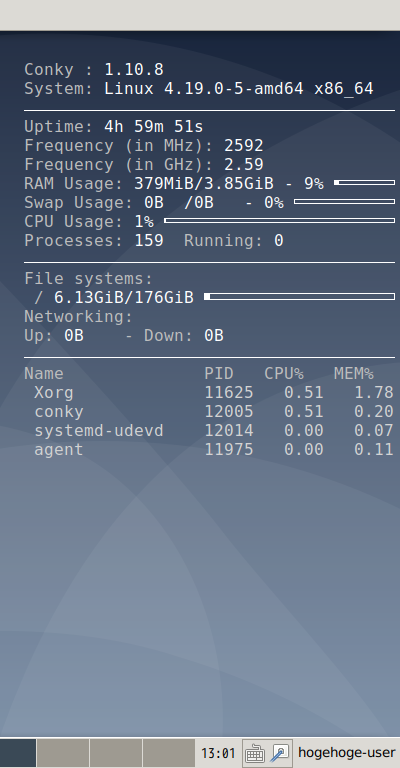Click the keyboard icon in the taskbar tray
Screen dimensions: 400x768
click(x=255, y=753)
